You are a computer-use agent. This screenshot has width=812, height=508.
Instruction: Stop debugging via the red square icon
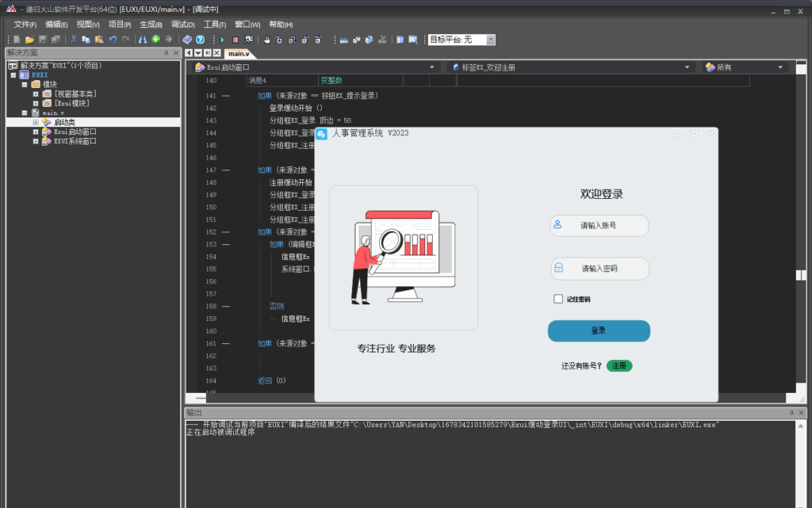coord(236,38)
